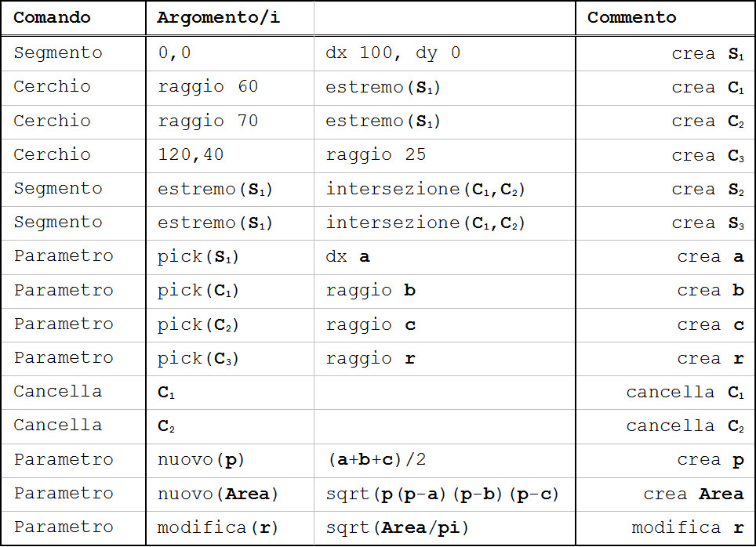The width and height of the screenshot is (756, 547).
Task: Click the Comando column header
Action: (x=52, y=17)
